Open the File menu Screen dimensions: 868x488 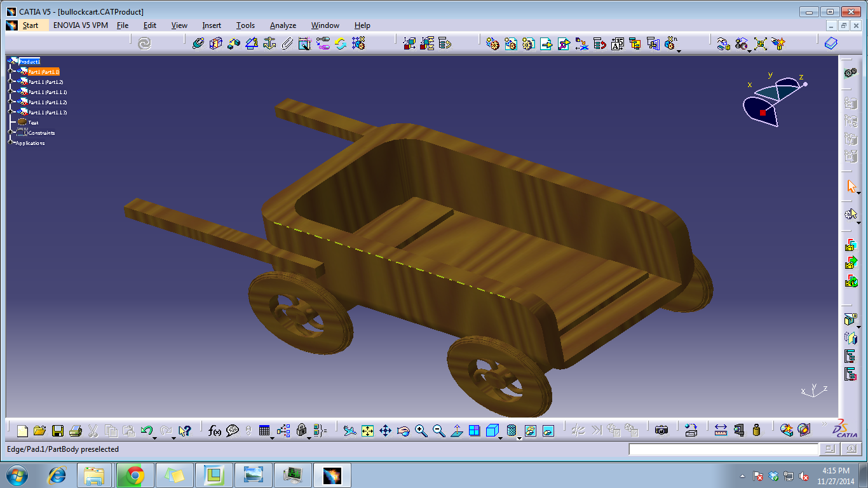[123, 25]
